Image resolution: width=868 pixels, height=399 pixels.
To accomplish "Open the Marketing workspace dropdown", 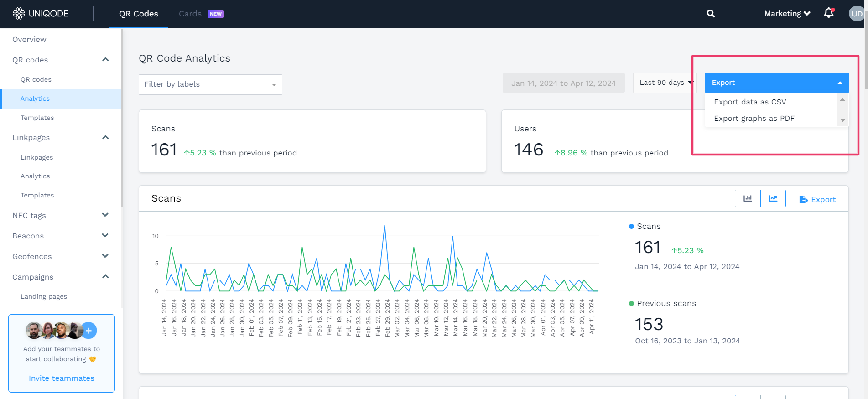I will point(787,14).
